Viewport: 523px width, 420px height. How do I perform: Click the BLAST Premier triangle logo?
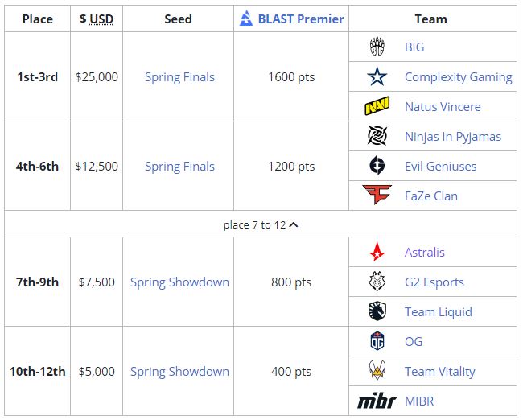click(x=246, y=19)
